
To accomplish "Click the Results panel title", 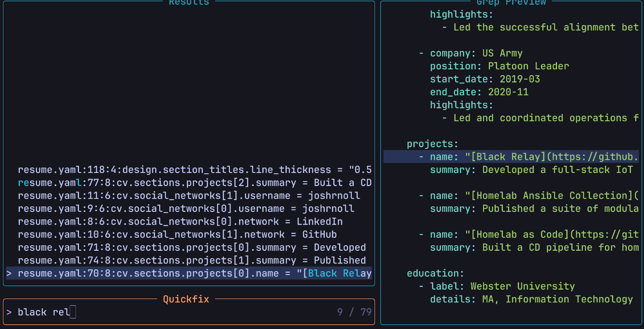I will pyautogui.click(x=189, y=3).
